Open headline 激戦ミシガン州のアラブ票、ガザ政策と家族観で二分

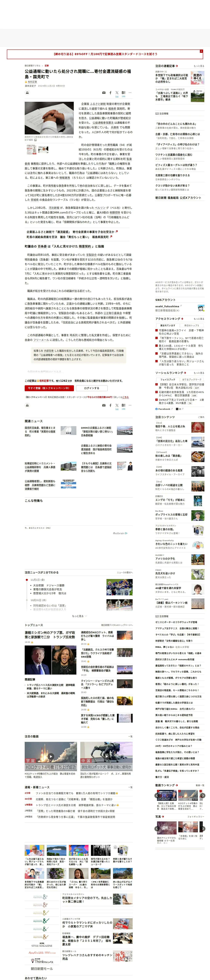(x=50, y=635)
